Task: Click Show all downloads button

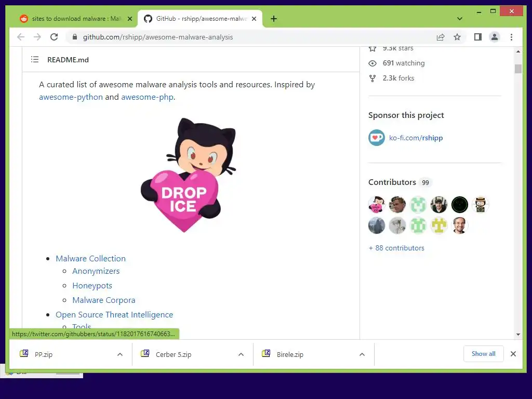Action: point(484,354)
